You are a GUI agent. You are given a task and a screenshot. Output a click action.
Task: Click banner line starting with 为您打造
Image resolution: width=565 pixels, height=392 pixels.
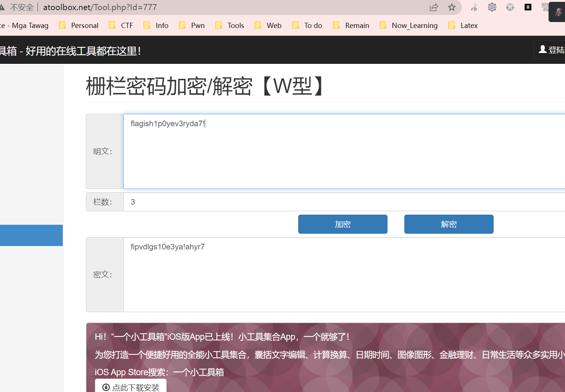click(x=330, y=354)
